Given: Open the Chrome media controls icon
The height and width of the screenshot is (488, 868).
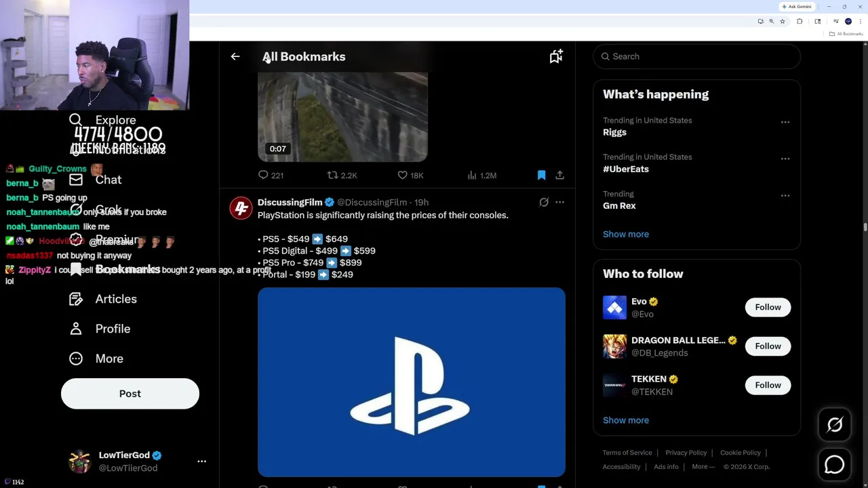Looking at the screenshot, I should [x=836, y=21].
